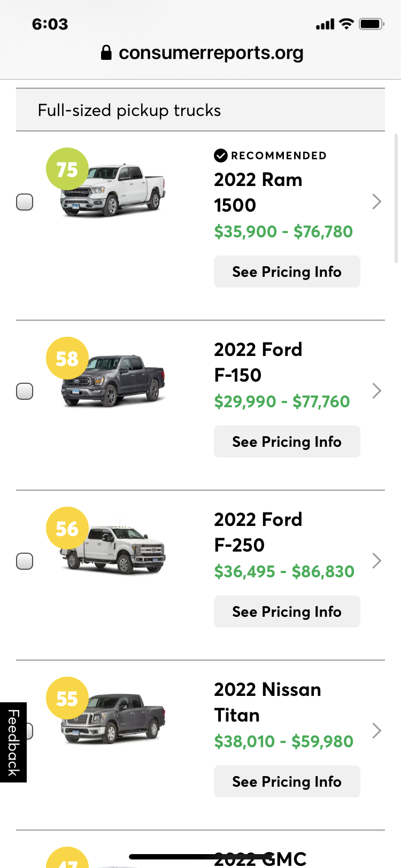Screen dimensions: 401x868
Task: Open Ford F-150 details via right chevron
Action: pos(376,391)
